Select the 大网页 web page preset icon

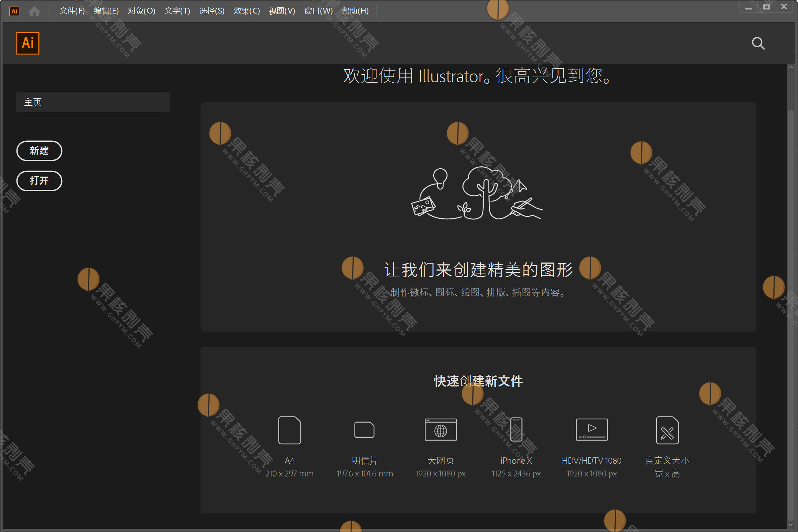click(441, 430)
